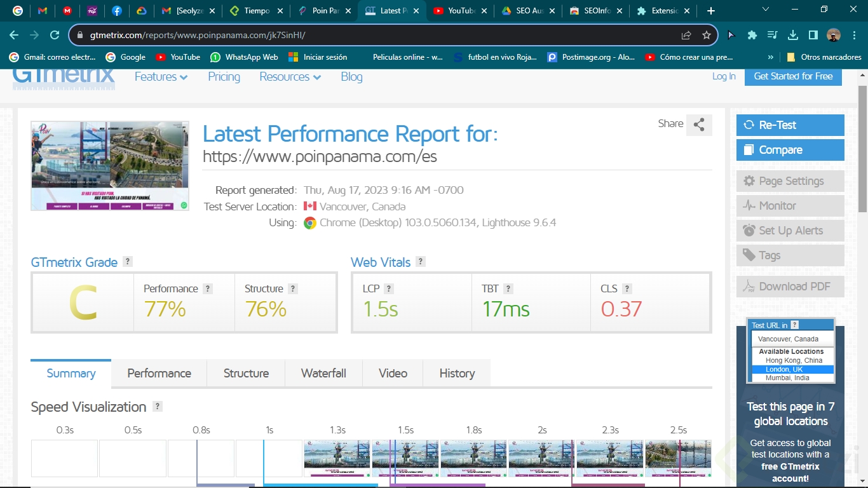The height and width of the screenshot is (488, 868).
Task: Switch to the Structure report tab
Action: 246,374
